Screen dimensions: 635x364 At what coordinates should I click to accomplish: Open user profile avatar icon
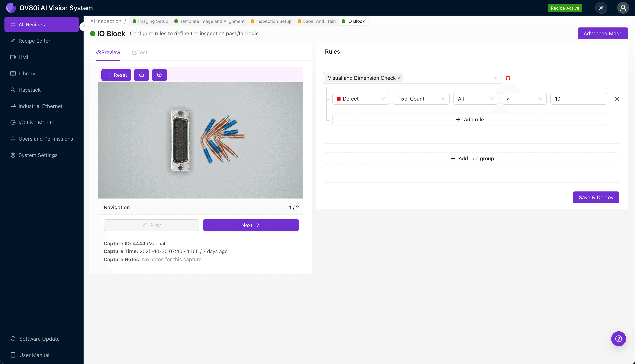623,8
